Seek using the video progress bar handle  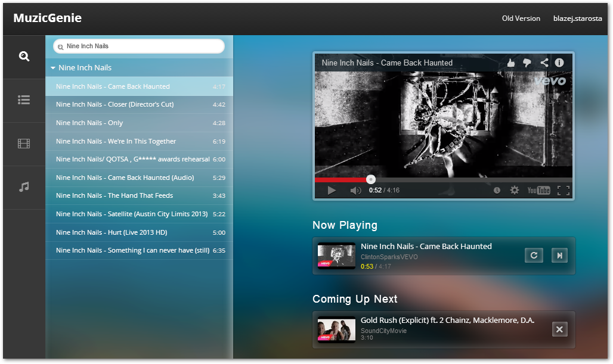tap(371, 179)
